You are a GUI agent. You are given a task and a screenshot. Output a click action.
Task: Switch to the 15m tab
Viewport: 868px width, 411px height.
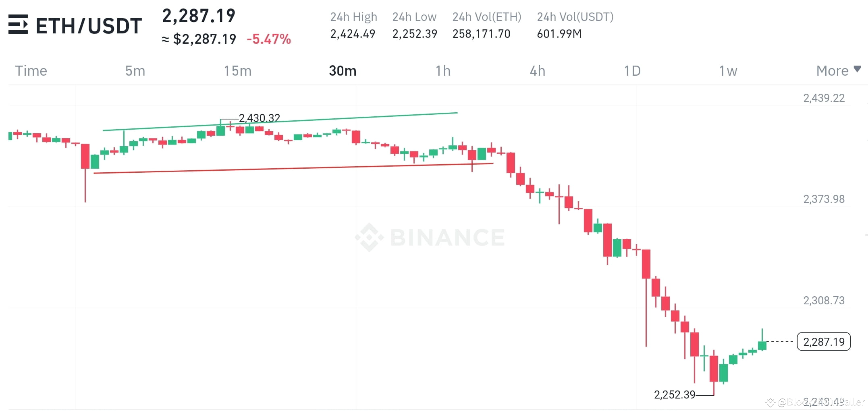[x=238, y=71]
